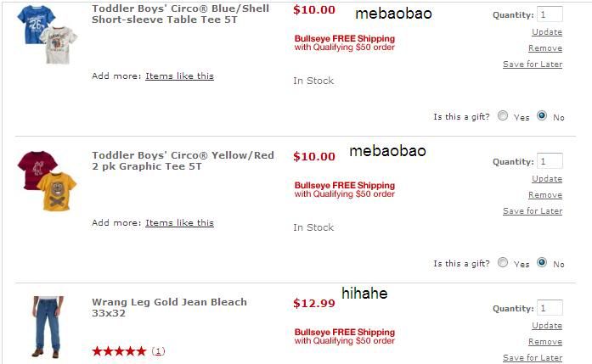Viewport: 592px width, 364px height.
Task: Click quantity field for Wrang jeans
Action: pyautogui.click(x=550, y=308)
